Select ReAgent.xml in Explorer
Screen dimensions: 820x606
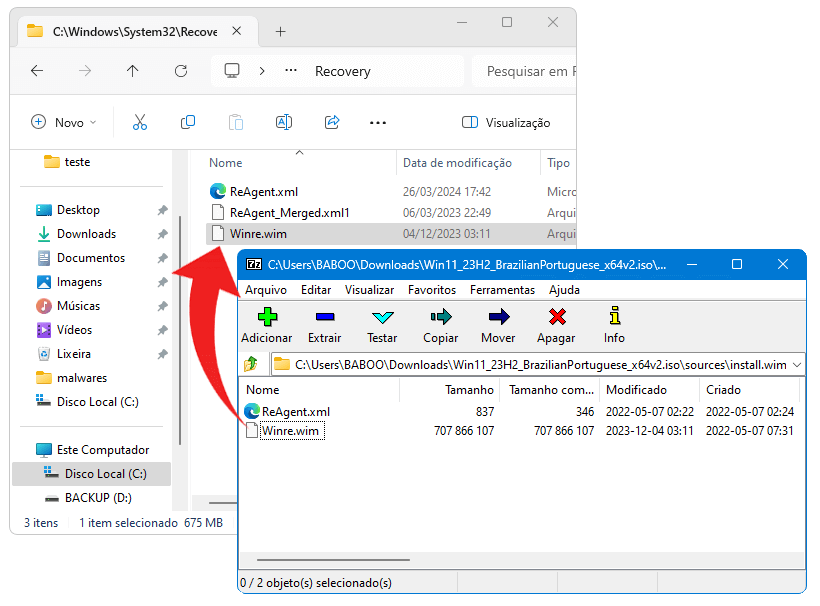pyautogui.click(x=264, y=191)
